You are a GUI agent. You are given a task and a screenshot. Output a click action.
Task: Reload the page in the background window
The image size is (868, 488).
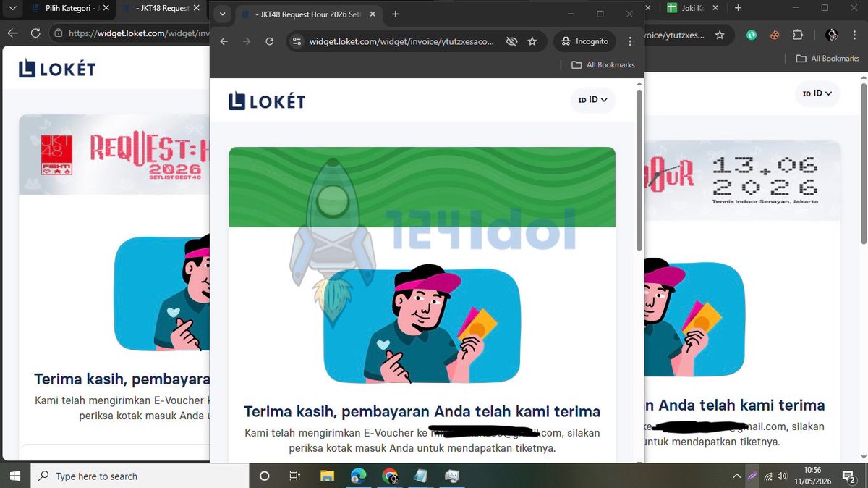pyautogui.click(x=35, y=33)
